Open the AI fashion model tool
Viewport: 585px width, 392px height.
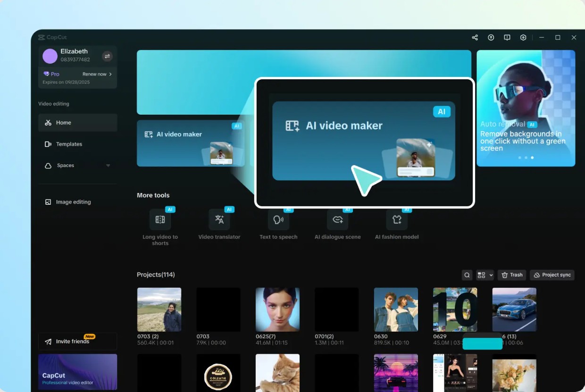point(397,220)
